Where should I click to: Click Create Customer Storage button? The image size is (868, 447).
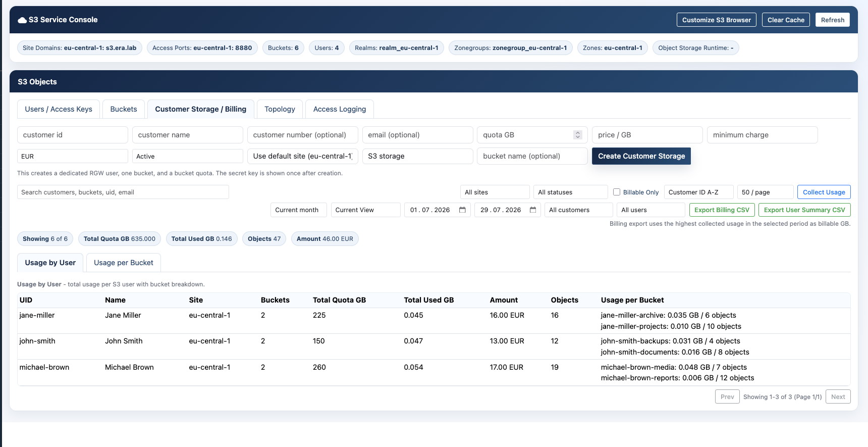pos(641,156)
